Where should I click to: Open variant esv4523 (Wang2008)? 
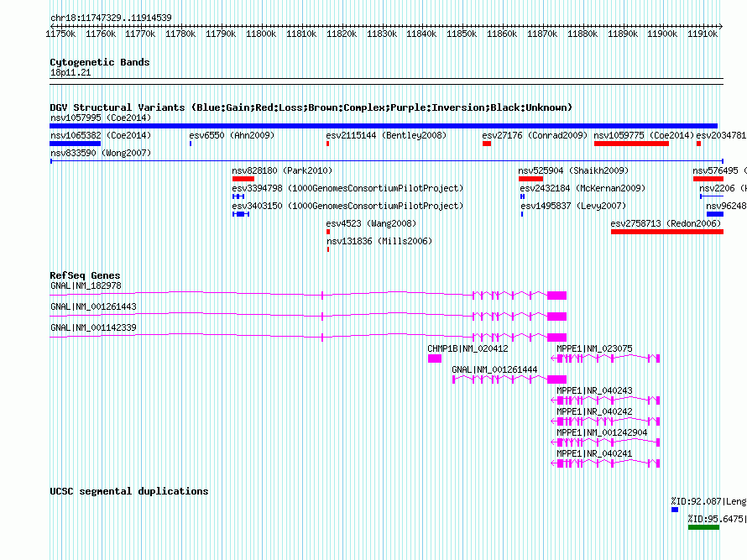(x=371, y=223)
